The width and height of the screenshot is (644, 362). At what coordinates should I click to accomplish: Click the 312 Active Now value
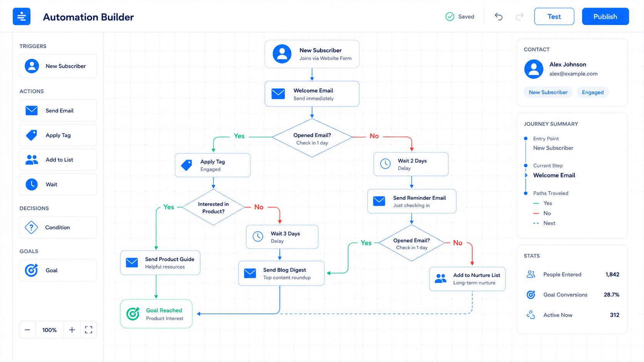[615, 315]
